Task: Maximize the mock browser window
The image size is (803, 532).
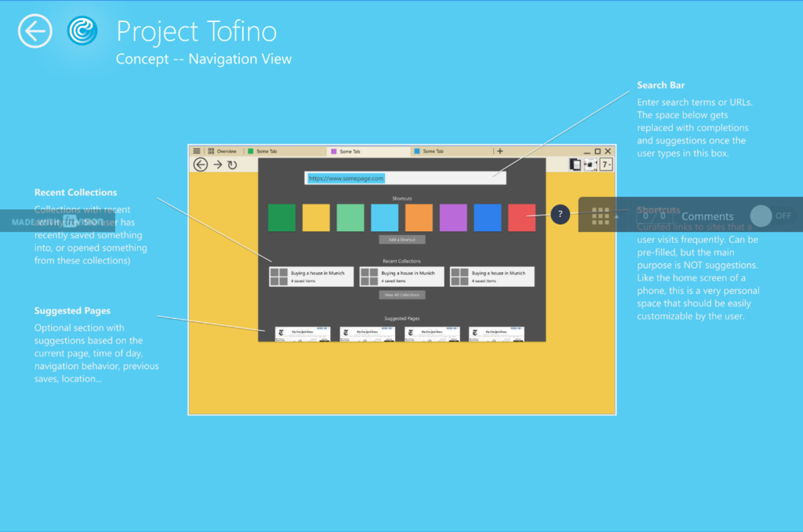Action: pyautogui.click(x=597, y=151)
